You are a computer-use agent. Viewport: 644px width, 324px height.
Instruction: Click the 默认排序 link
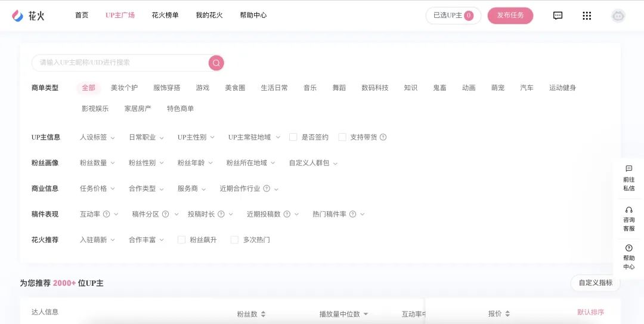point(590,312)
